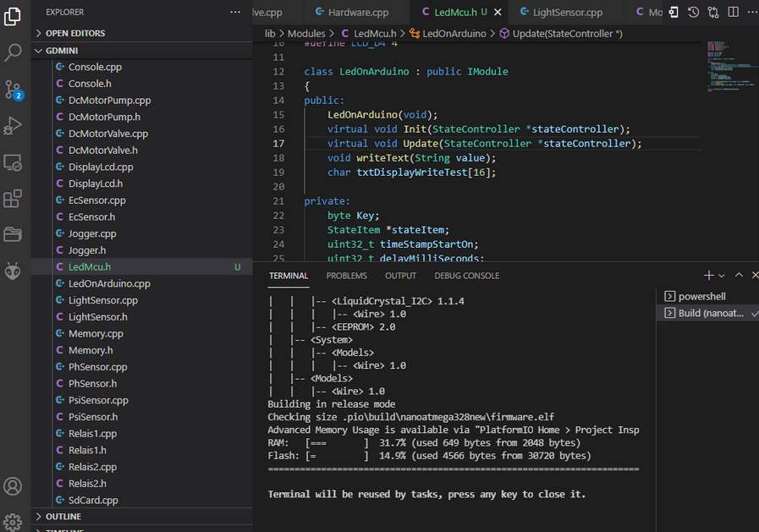The image size is (759, 532).
Task: Collapse the GDMINI folder section
Action: point(142,50)
